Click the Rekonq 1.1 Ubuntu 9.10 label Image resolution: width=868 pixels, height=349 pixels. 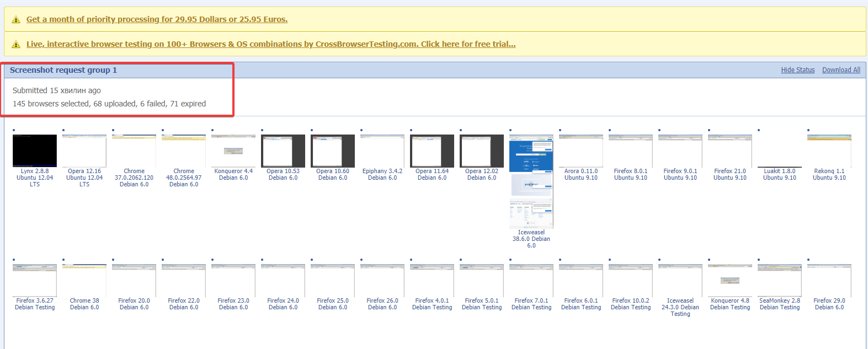pos(829,175)
